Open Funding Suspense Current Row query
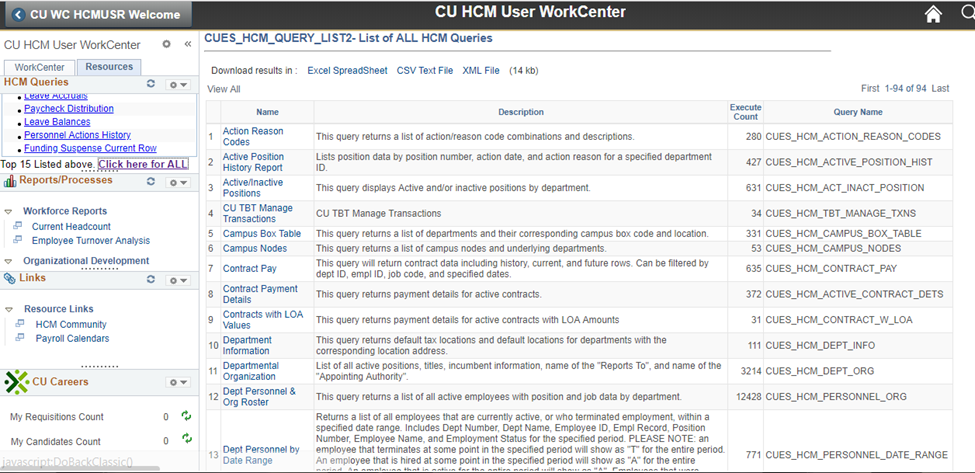The image size is (975, 473). [x=91, y=148]
